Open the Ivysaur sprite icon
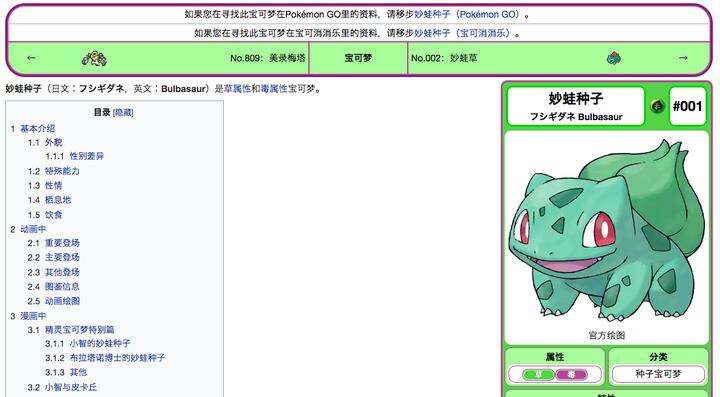Viewport: 720px width, 397px height. 614,58
